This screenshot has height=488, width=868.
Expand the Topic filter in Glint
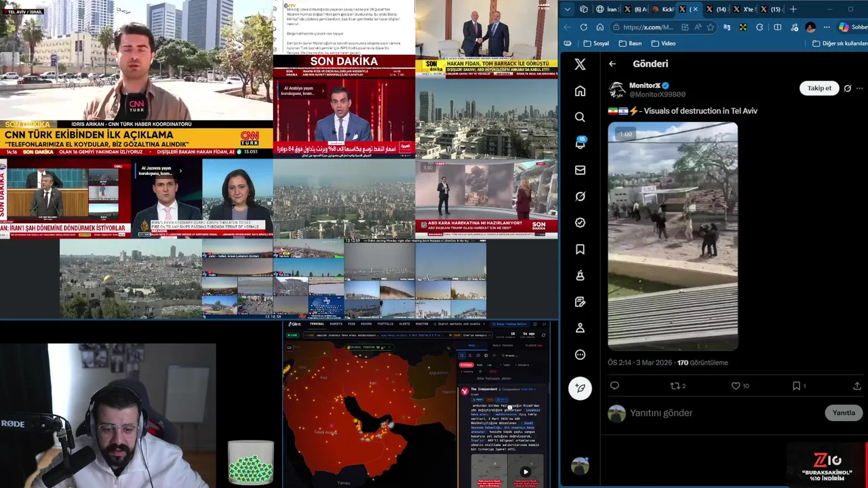coord(506,365)
